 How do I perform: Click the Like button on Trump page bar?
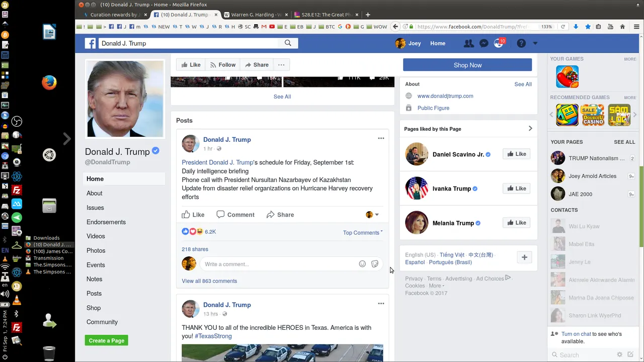click(191, 65)
